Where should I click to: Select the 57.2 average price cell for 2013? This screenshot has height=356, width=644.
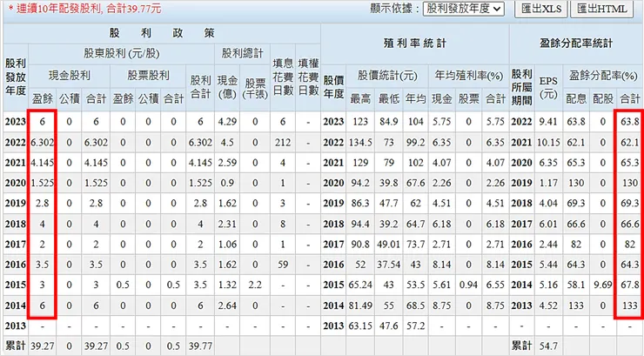pyautogui.click(x=416, y=326)
